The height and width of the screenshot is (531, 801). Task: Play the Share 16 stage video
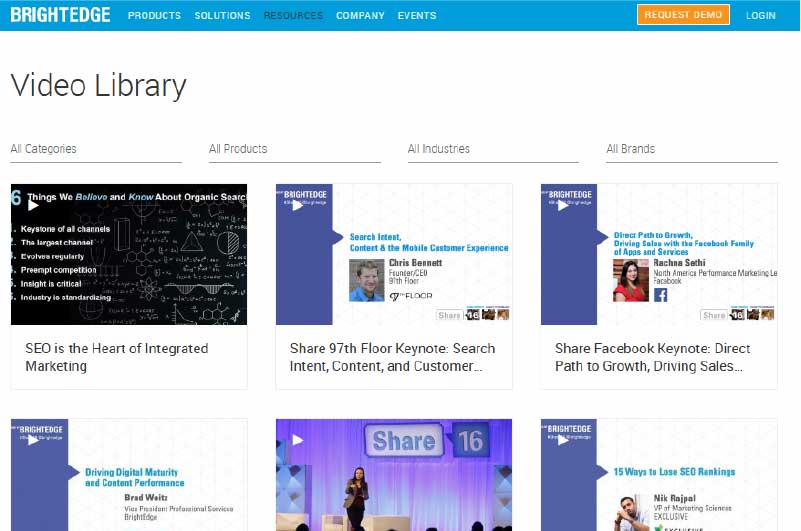298,440
